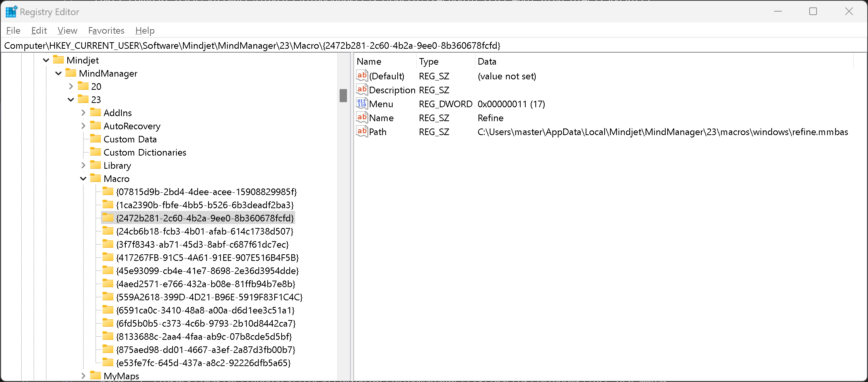Screen dimensions: 868x382
Task: Collapse the Macro key
Action: click(x=83, y=178)
